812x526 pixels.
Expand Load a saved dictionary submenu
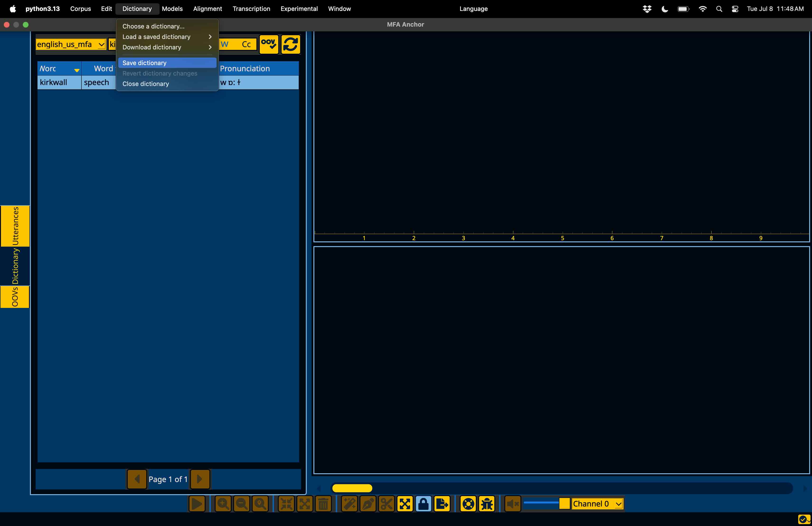(x=167, y=37)
